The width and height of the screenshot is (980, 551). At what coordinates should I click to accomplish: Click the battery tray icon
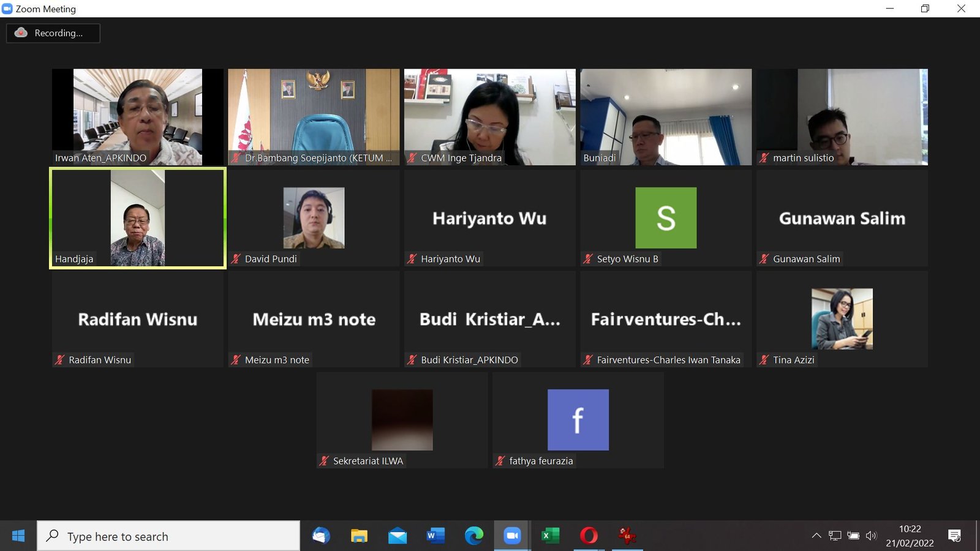click(853, 536)
